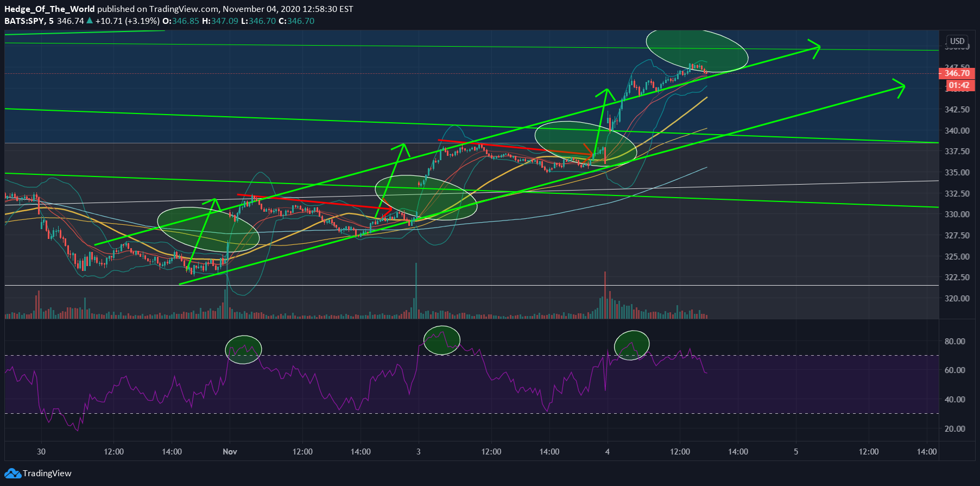
Task: Click the 01:42 bar countdown label
Action: (x=960, y=85)
